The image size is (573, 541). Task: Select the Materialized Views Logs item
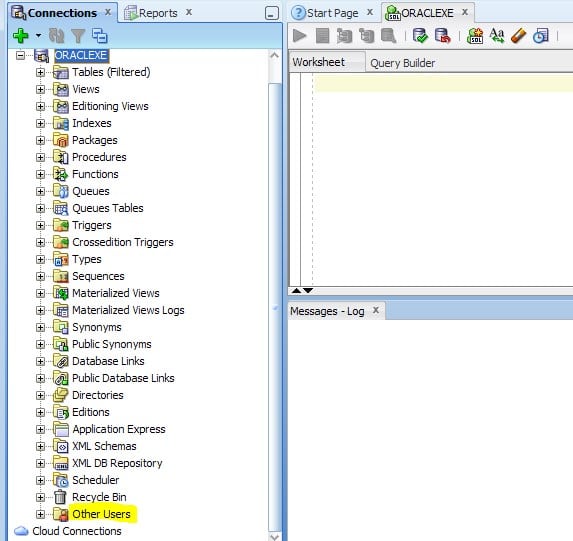[128, 310]
